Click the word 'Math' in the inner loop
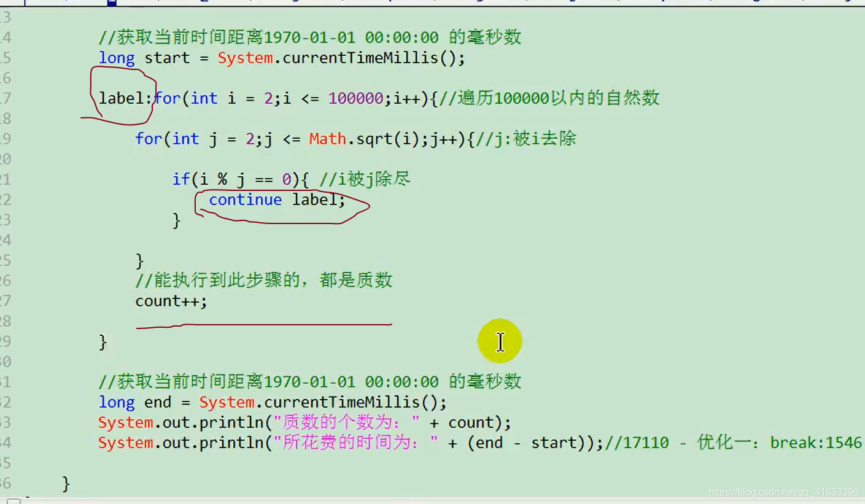865x504 pixels. [x=328, y=139]
